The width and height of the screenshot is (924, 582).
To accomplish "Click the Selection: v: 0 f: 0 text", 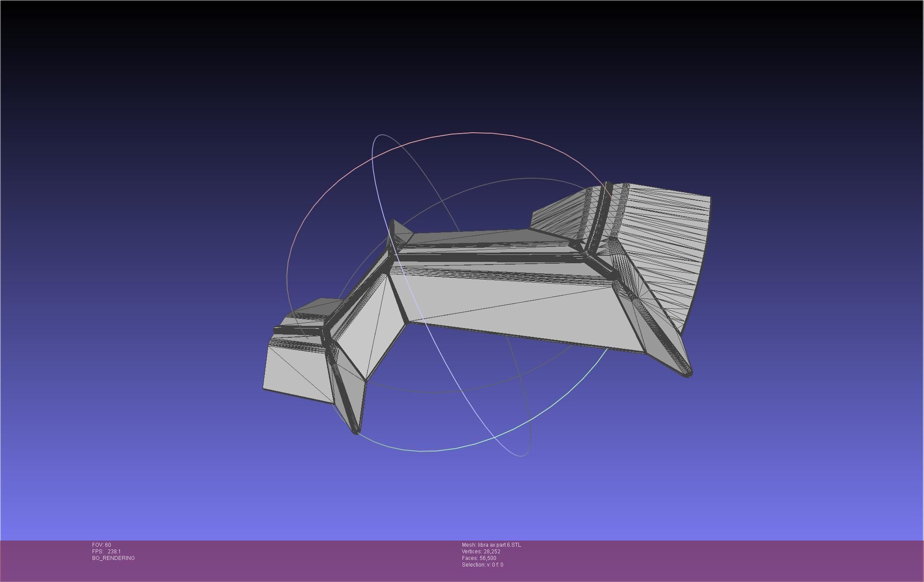I will (482, 565).
